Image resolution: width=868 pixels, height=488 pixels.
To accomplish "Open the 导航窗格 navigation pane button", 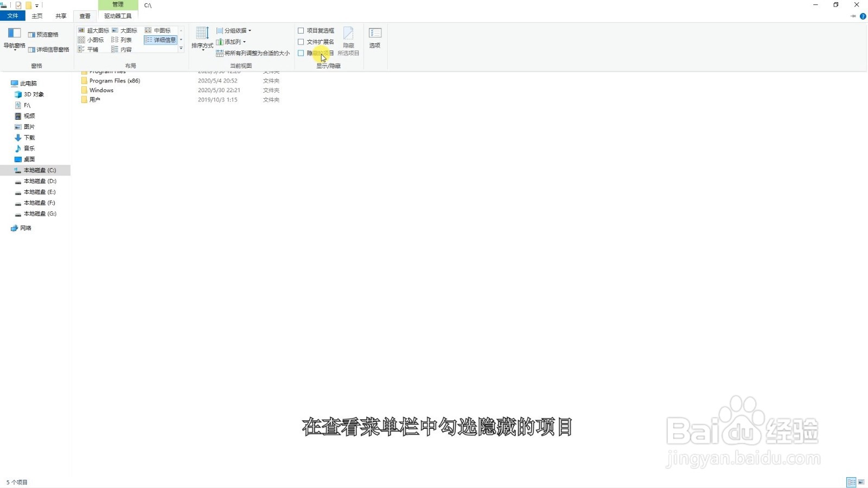I will [x=15, y=39].
